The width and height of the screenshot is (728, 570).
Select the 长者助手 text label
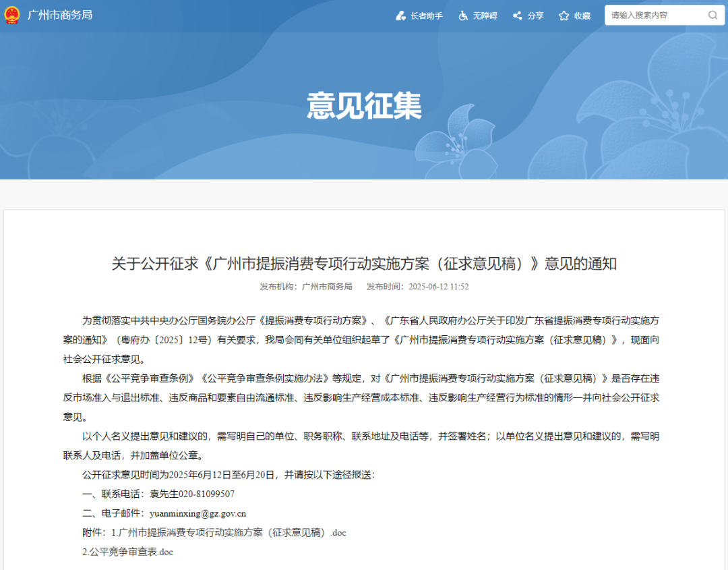click(427, 16)
